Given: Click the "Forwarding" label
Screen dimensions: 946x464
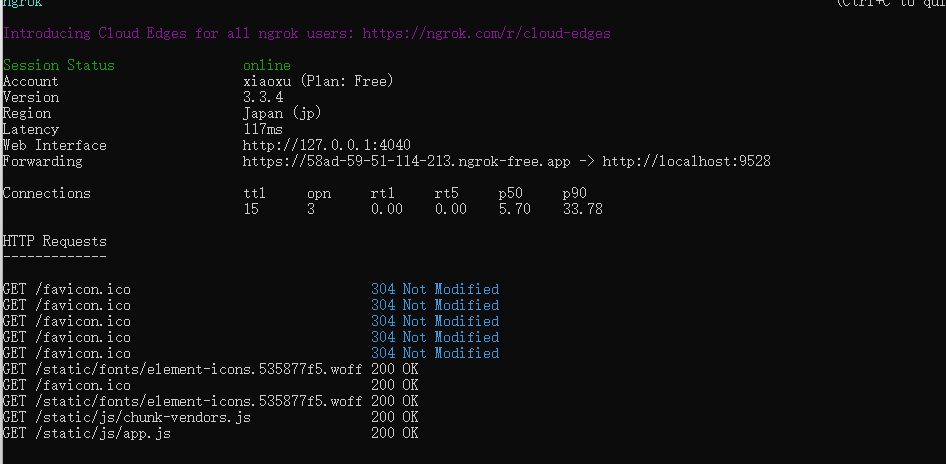Looking at the screenshot, I should pos(42,161).
